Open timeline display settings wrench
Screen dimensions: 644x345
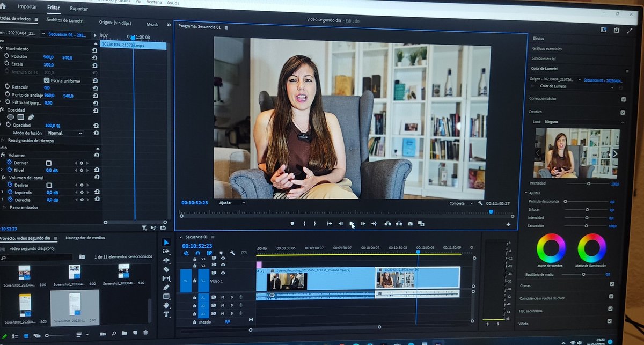[232, 253]
